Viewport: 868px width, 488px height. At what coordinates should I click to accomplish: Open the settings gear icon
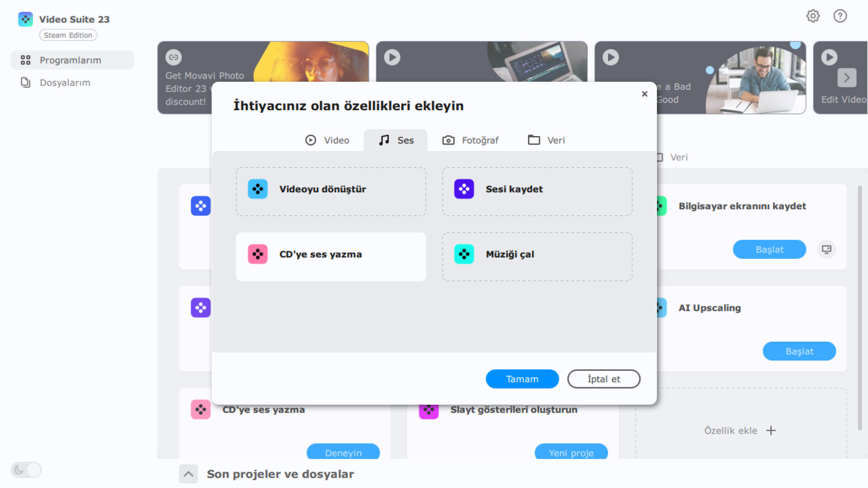813,16
